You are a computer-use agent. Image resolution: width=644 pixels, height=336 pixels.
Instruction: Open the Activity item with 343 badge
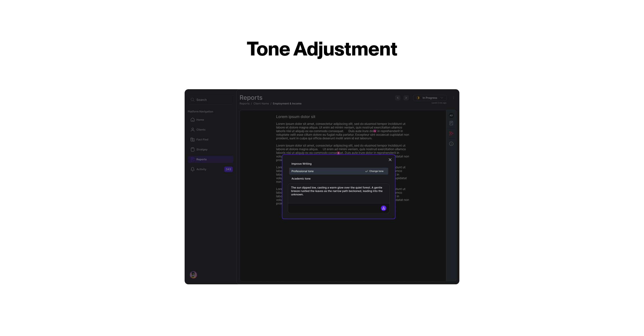(x=201, y=169)
